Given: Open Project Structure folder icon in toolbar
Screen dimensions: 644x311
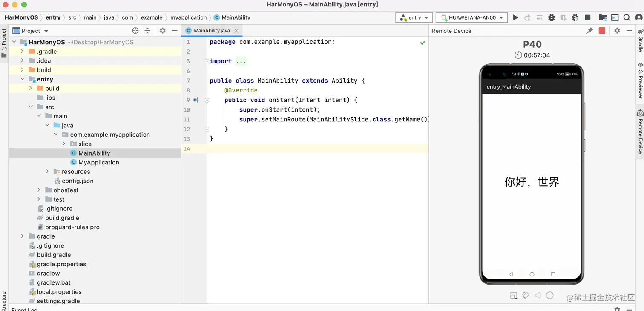Looking at the screenshot, I should coord(603,17).
